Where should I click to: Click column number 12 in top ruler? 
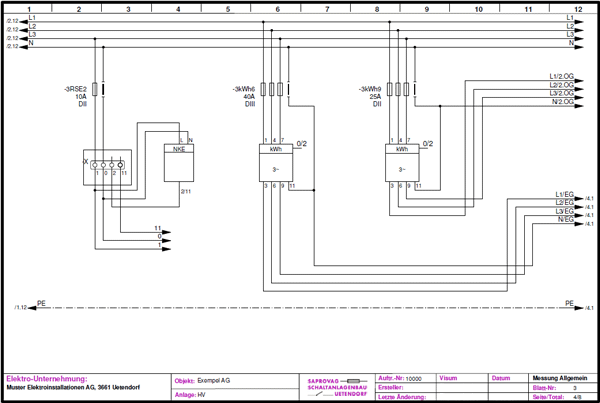click(x=578, y=9)
